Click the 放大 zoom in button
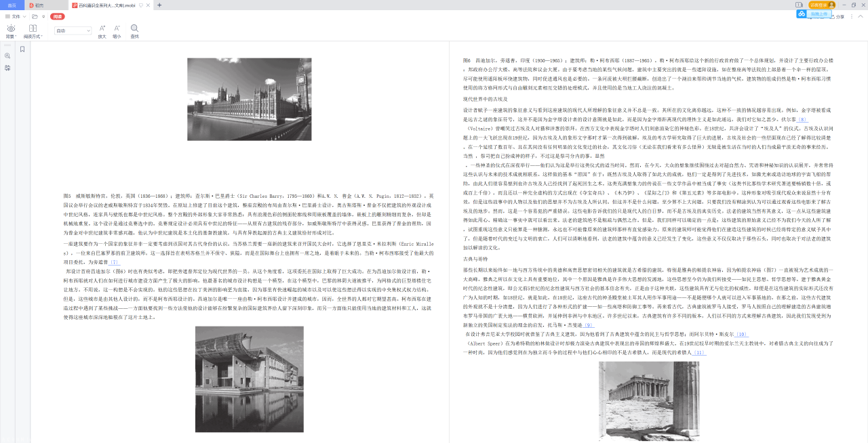 pos(102,31)
